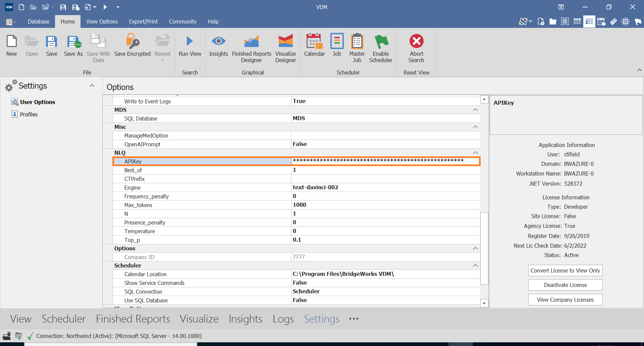The image size is (644, 346).
Task: Collapse the Options group chevron
Action: (x=475, y=248)
